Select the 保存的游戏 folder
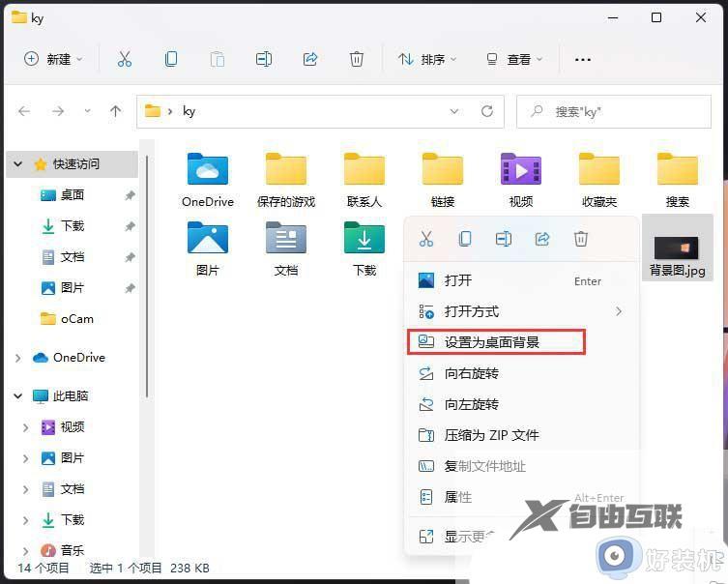The height and width of the screenshot is (584, 728). 286,180
